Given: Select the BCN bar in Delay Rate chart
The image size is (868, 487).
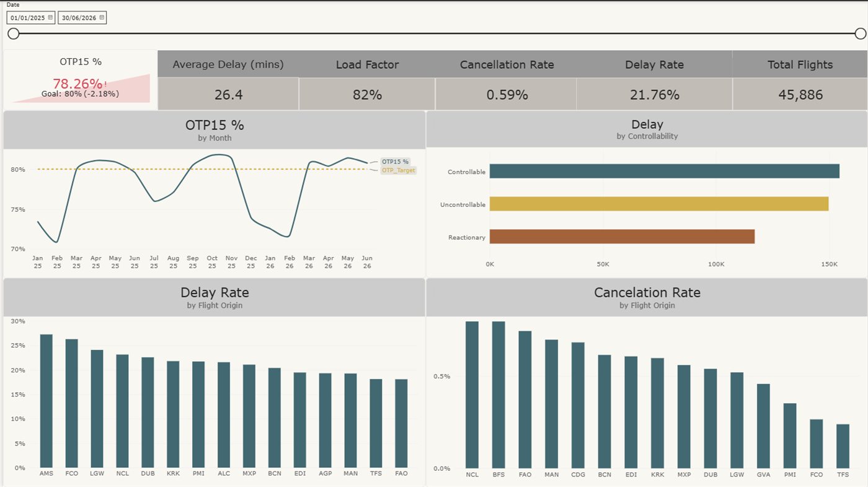Looking at the screenshot, I should (275, 418).
